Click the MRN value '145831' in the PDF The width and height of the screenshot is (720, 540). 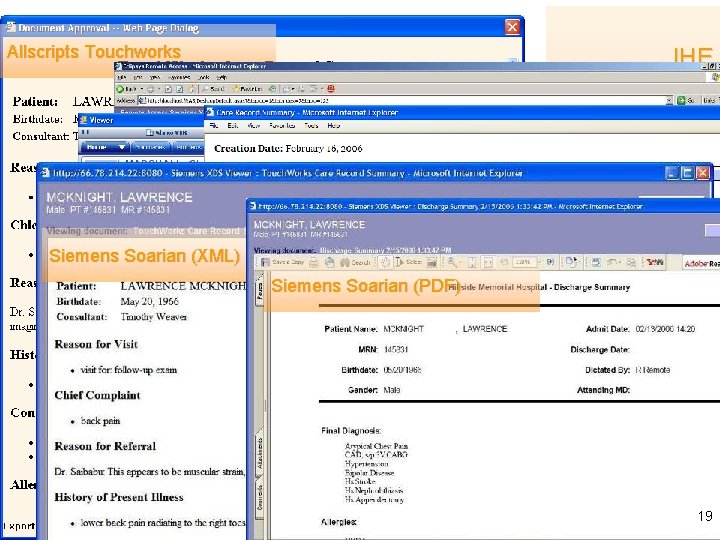pos(395,349)
